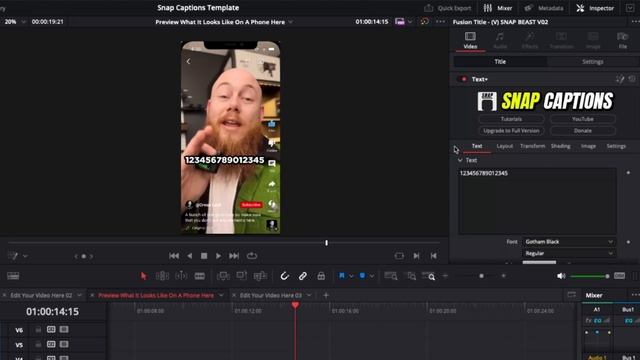Click the Insert clip icon
This screenshot has height=360, width=640.
coord(223,276)
